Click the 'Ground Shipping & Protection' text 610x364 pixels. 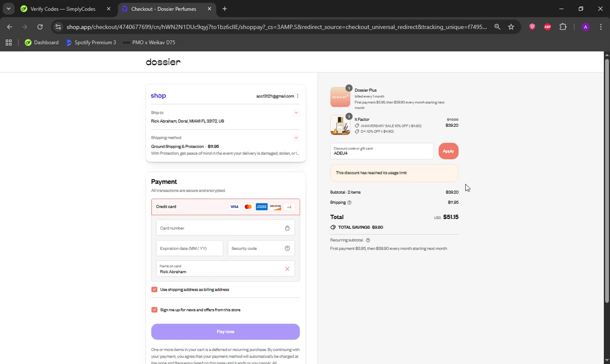177,147
